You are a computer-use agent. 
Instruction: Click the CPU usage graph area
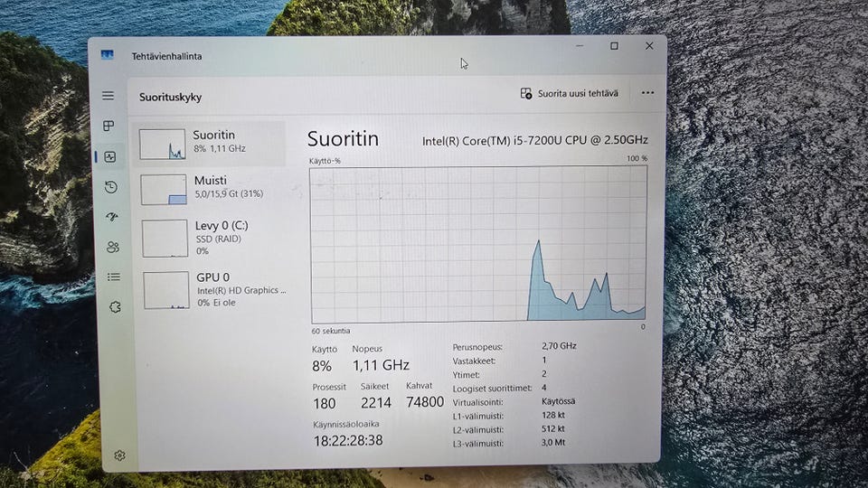tap(478, 244)
